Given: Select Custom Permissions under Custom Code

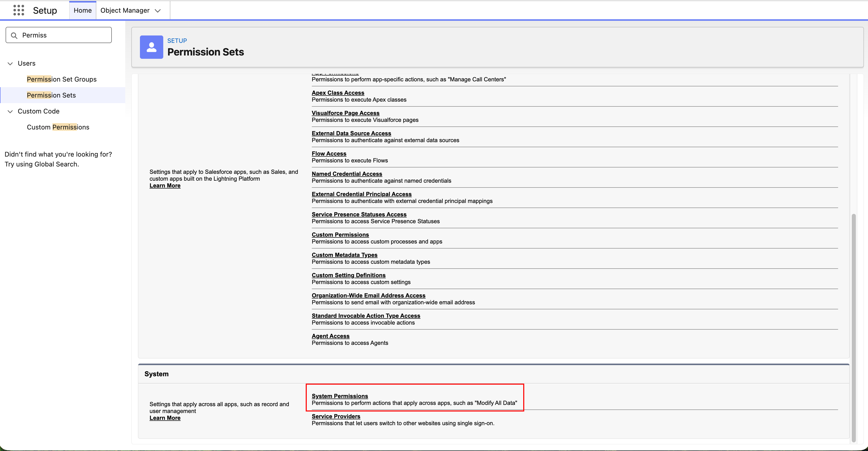Looking at the screenshot, I should [58, 127].
